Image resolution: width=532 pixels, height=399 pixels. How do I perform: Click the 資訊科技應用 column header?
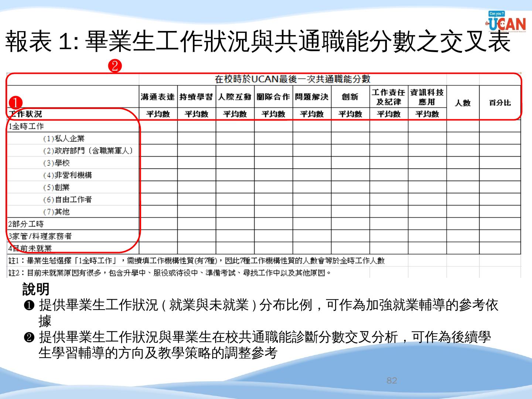point(427,97)
